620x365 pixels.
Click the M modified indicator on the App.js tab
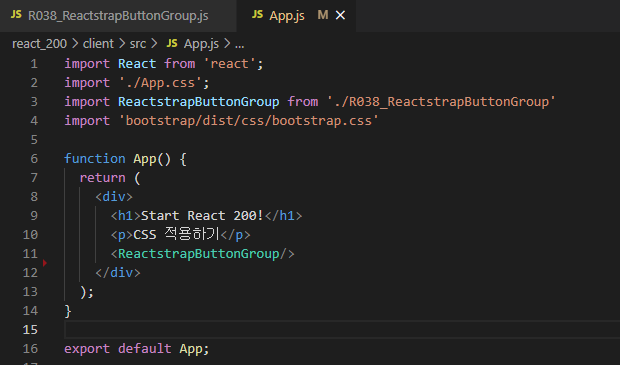coord(323,15)
